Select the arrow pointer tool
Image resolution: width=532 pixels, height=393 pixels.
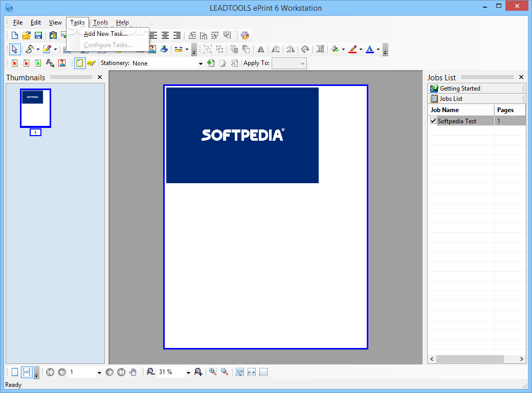[15, 50]
